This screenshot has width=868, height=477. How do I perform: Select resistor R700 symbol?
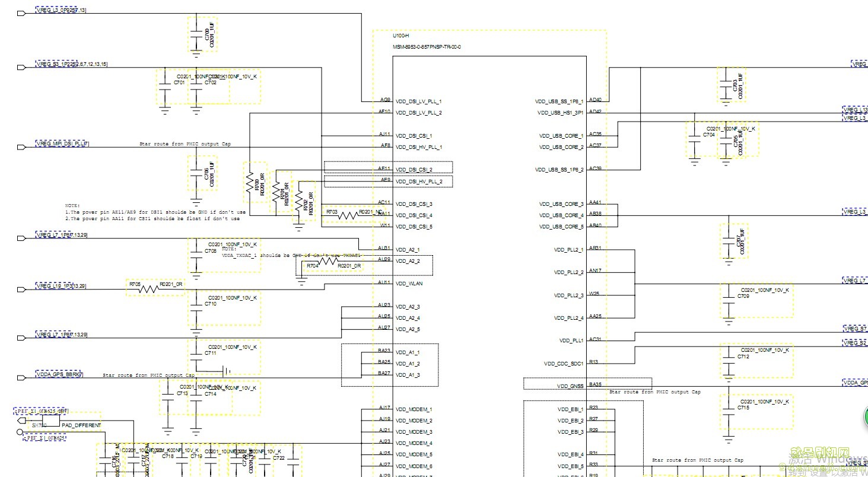(250, 183)
